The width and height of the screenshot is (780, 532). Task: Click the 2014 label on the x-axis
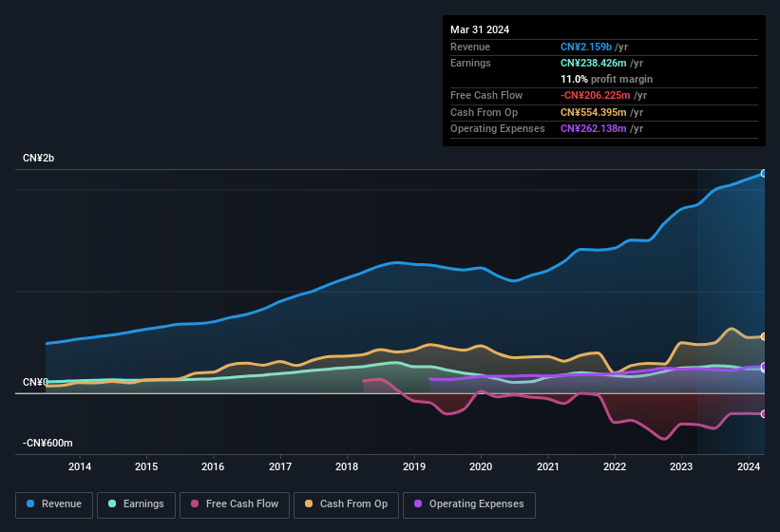pyautogui.click(x=80, y=466)
